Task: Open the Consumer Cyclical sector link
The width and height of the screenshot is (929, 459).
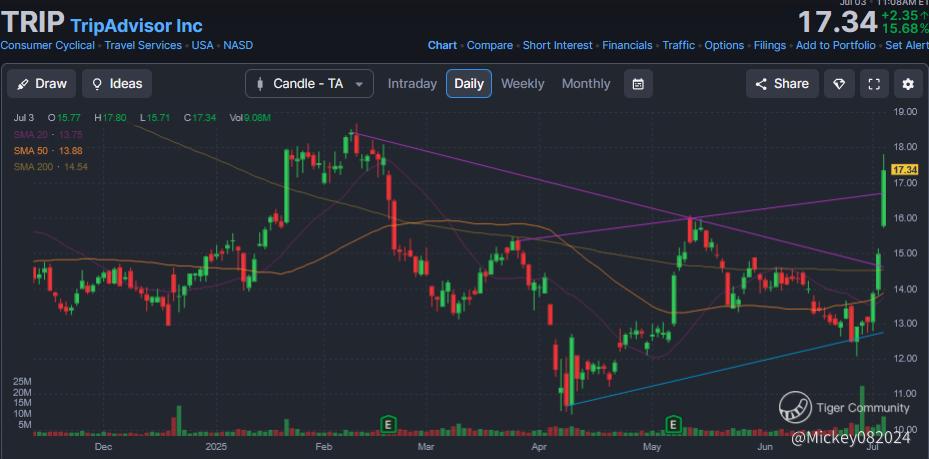Action: pos(47,46)
